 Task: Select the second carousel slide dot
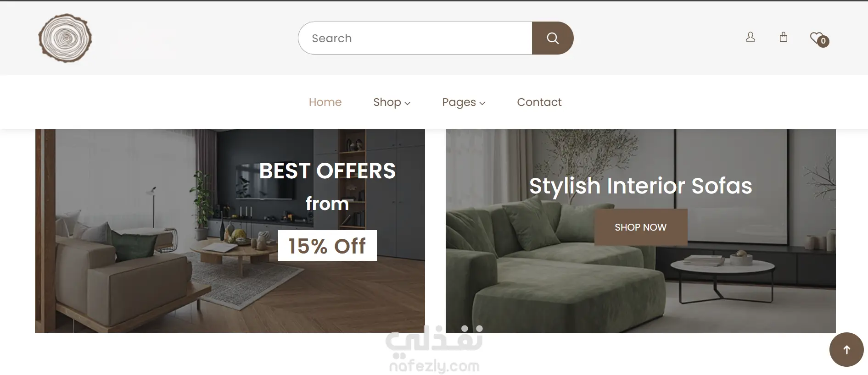[x=479, y=328]
